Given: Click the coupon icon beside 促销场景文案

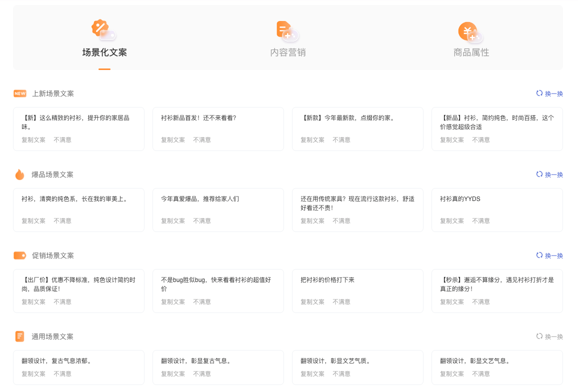Looking at the screenshot, I should coord(19,255).
